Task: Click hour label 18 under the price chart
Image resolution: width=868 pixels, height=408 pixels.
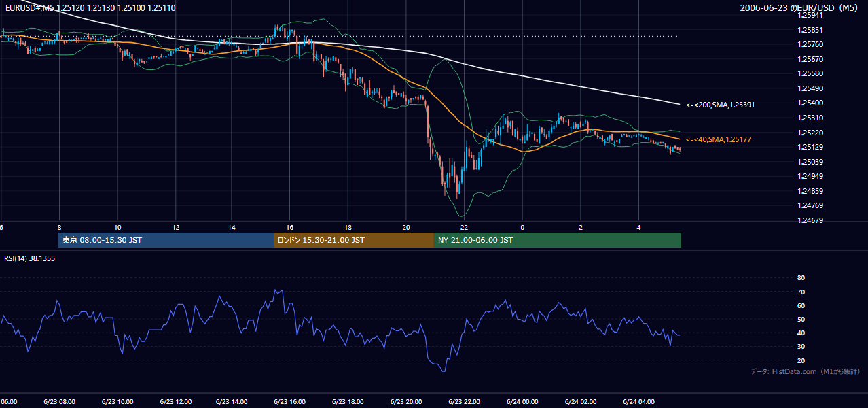Action: tap(348, 227)
